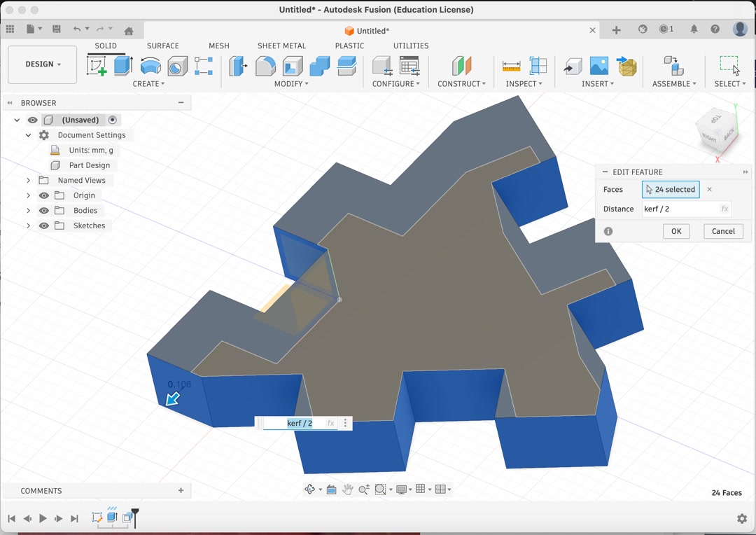Select the Fit zoom icon
Viewport: 756px width, 535px height.
point(381,489)
